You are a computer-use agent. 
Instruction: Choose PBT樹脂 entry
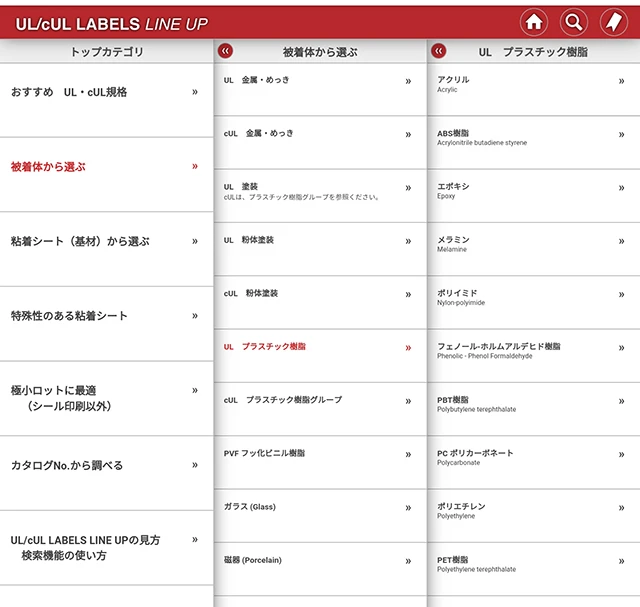(534, 409)
